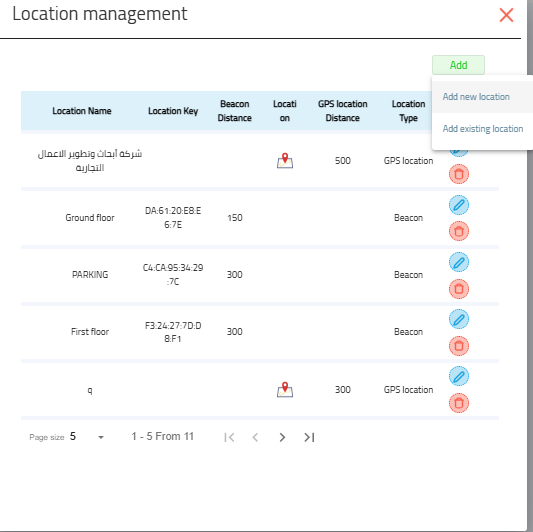The width and height of the screenshot is (533, 532).
Task: Delete the PARKING beacon row
Action: pyautogui.click(x=459, y=289)
